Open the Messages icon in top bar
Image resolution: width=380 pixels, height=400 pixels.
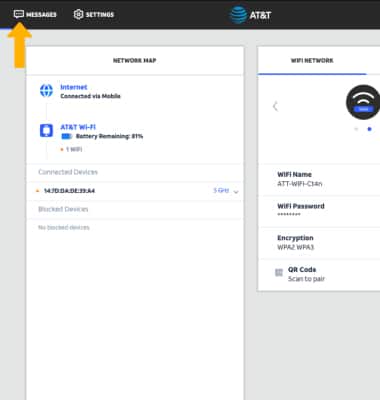(19, 14)
